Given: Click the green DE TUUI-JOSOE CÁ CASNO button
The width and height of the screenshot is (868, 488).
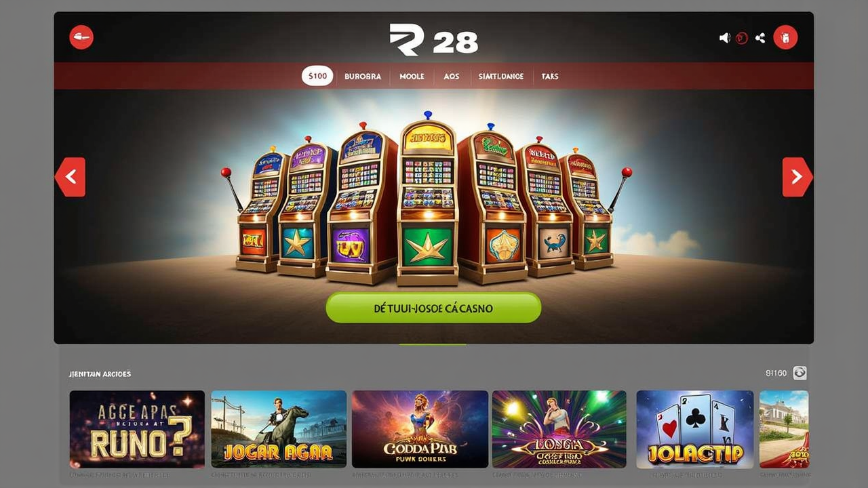Looking at the screenshot, I should (x=433, y=308).
